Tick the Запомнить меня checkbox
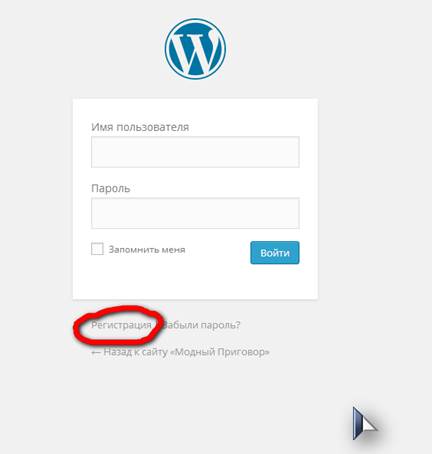The image size is (432, 454). coord(97,249)
